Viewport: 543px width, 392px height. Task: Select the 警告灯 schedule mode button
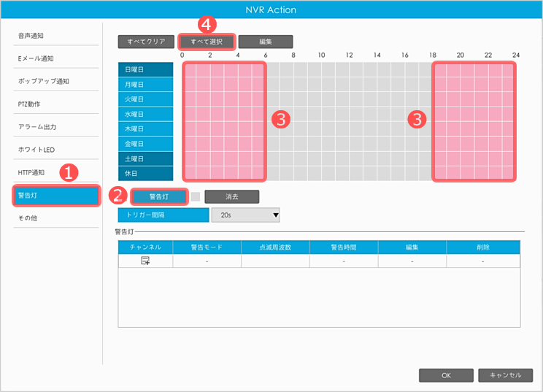click(158, 196)
